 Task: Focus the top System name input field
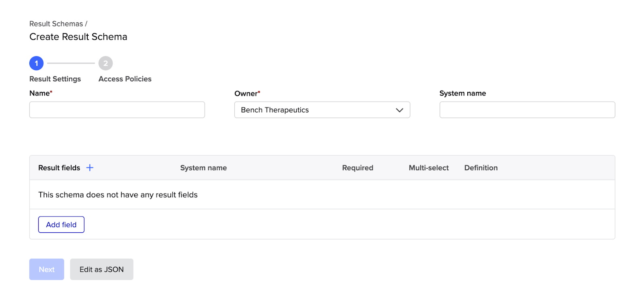point(527,110)
